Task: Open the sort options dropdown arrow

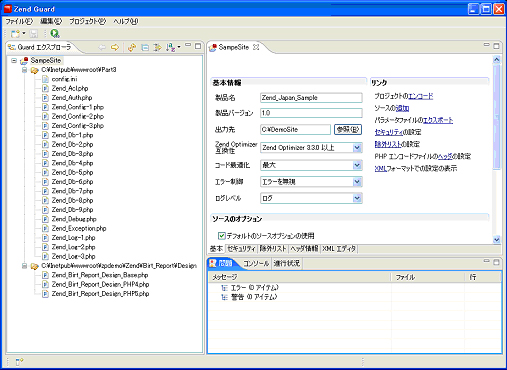Action: pos(179,47)
